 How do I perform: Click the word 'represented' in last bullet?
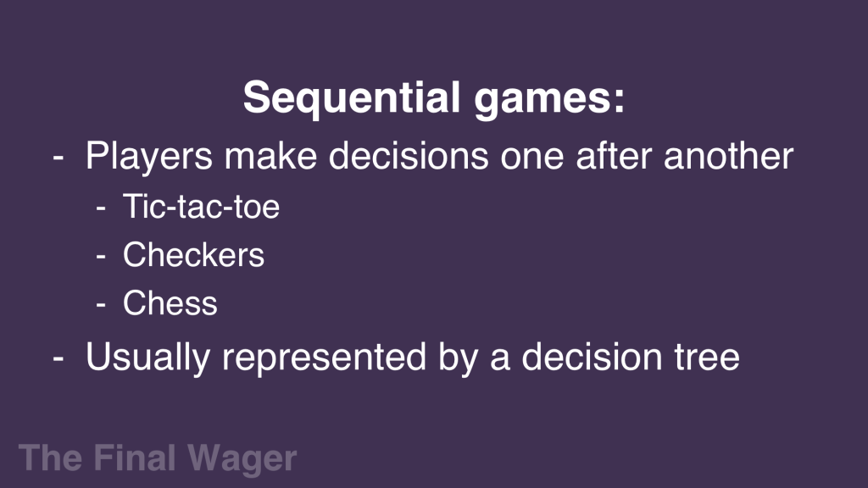pos(324,358)
